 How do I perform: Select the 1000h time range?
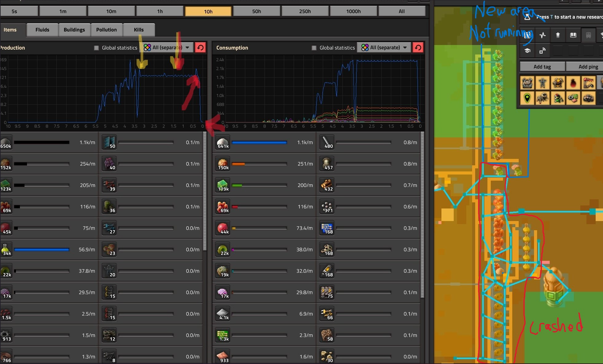[x=353, y=11]
